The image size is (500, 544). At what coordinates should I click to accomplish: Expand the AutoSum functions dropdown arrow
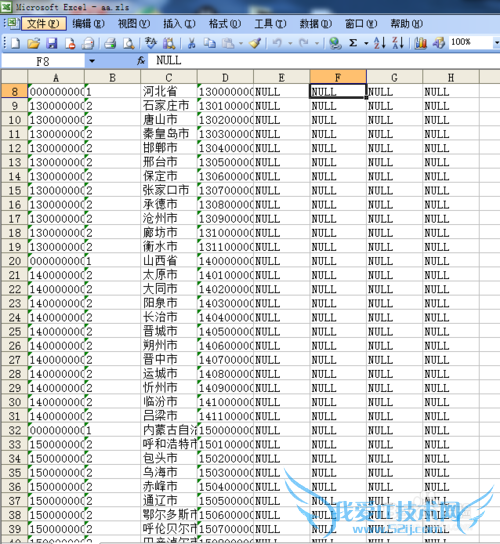(366, 43)
